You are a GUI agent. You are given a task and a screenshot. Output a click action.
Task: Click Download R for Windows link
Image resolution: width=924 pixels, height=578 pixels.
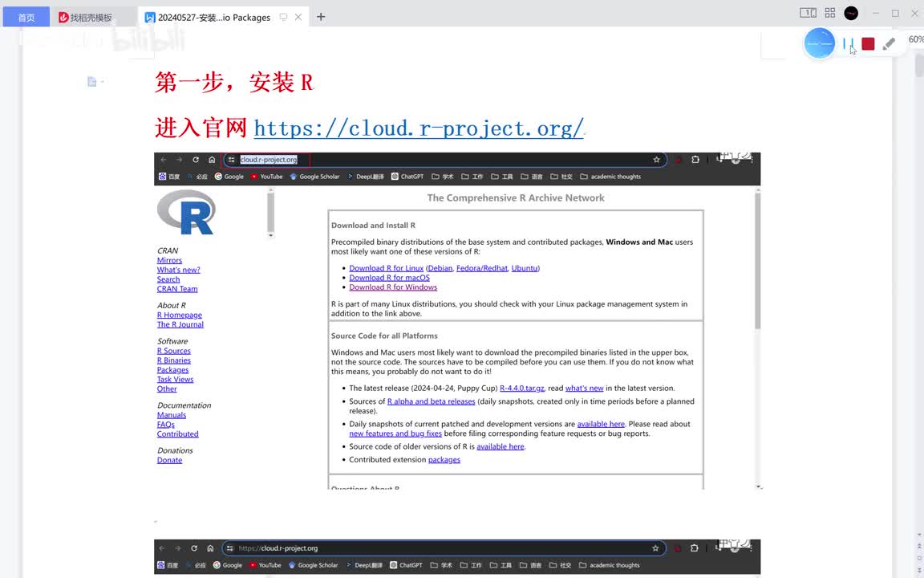[393, 287]
